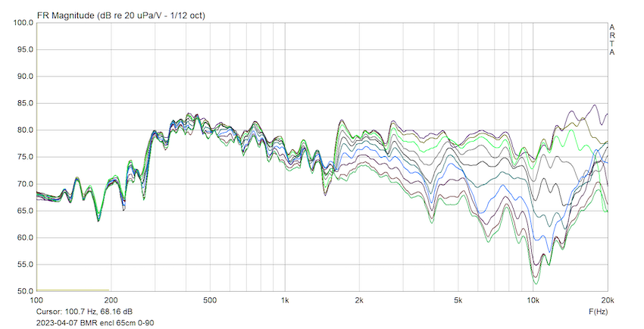Click the 90.0 dB y-axis label
Viewport: 644px width, 329px height.
pyautogui.click(x=23, y=77)
